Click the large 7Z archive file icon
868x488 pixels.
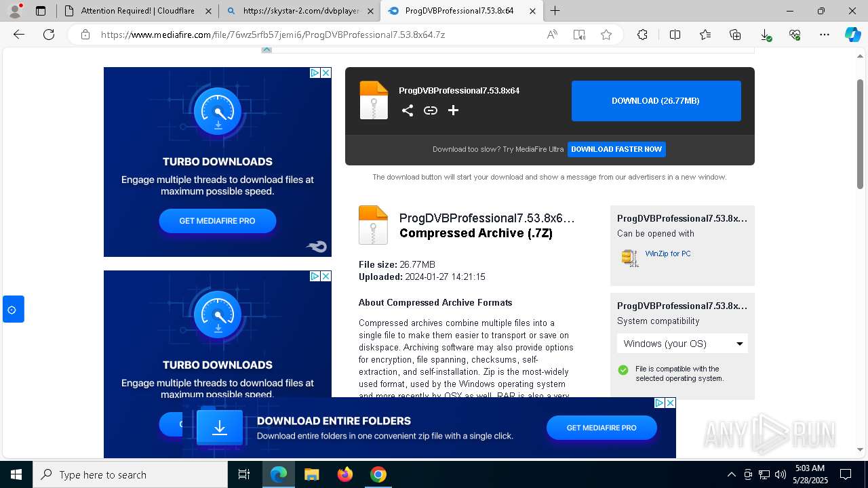point(373,225)
